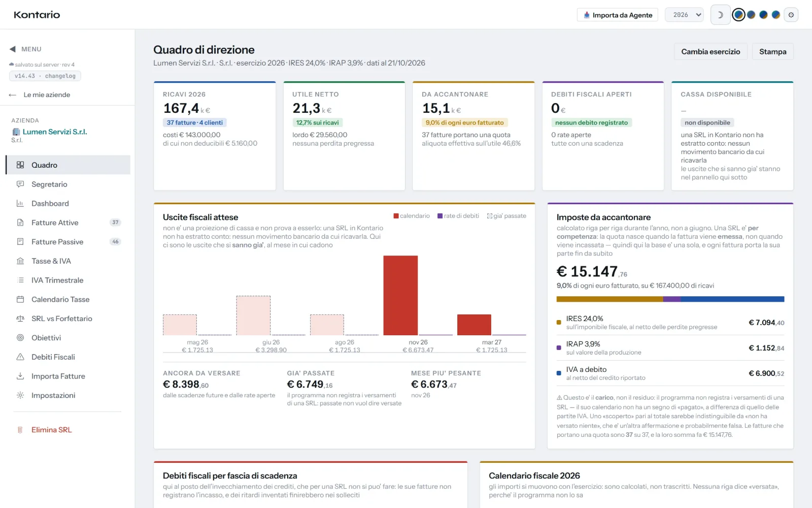
Task: Open the v14.43 changelog link
Action: [45, 76]
